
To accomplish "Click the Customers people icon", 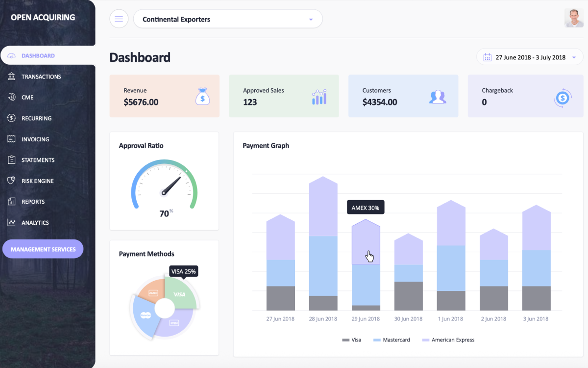I will [x=438, y=97].
